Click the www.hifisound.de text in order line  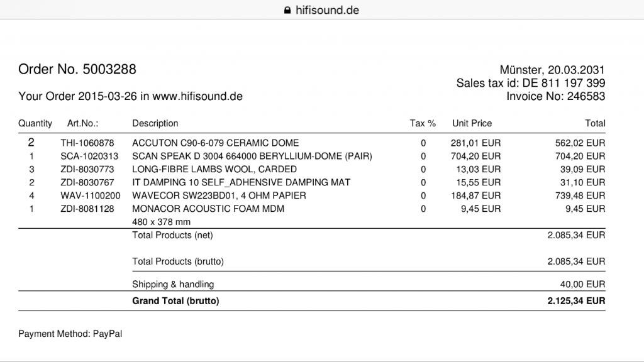click(197, 96)
